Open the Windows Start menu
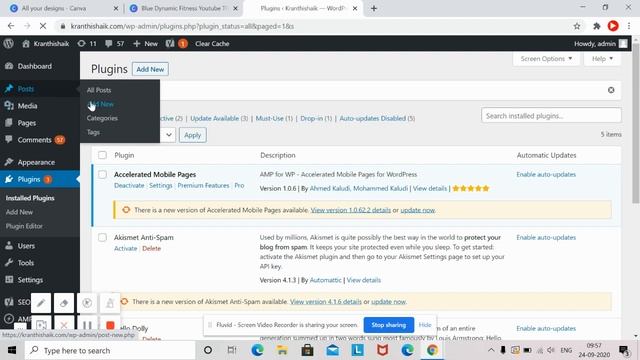This screenshot has height=360, width=640. click(x=11, y=350)
